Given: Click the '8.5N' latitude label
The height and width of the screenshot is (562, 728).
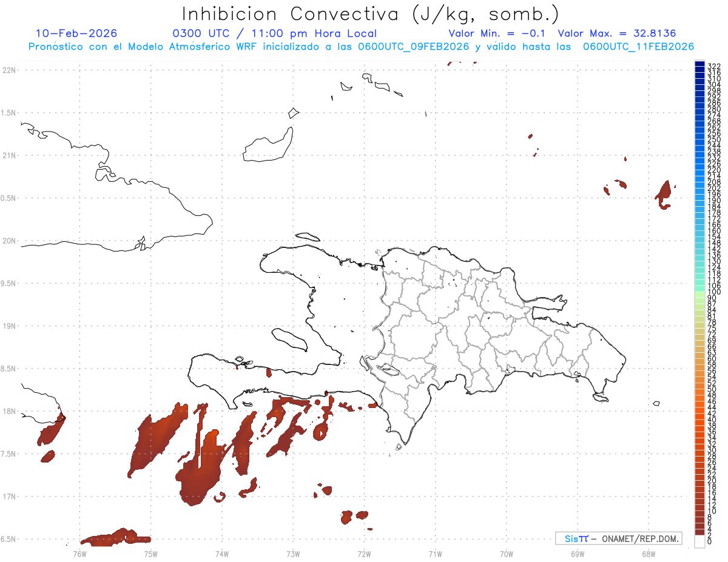Looking at the screenshot, I should coord(9,369).
